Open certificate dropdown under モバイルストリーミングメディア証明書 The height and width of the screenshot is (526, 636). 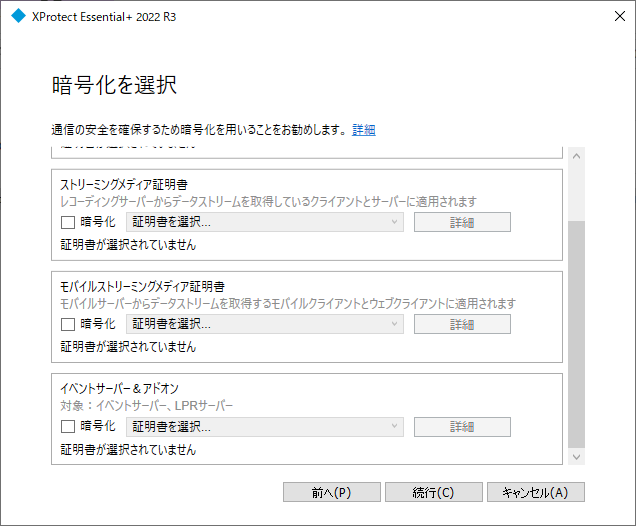coord(265,324)
